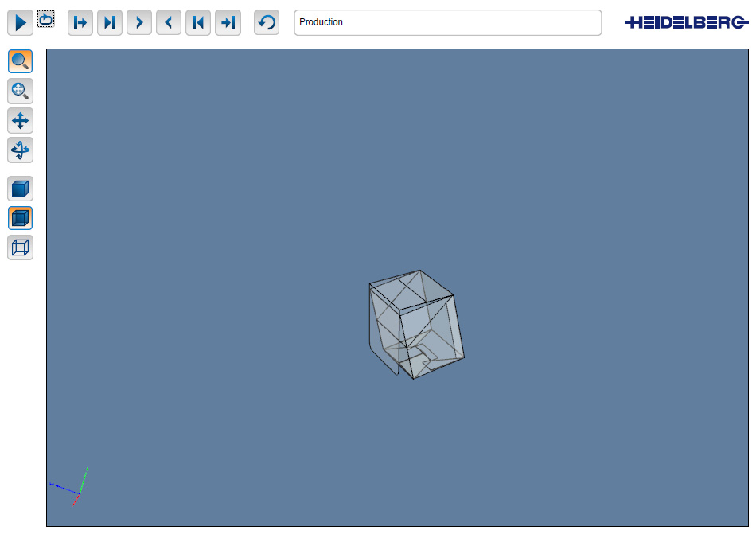Select the pan move tool

point(20,120)
